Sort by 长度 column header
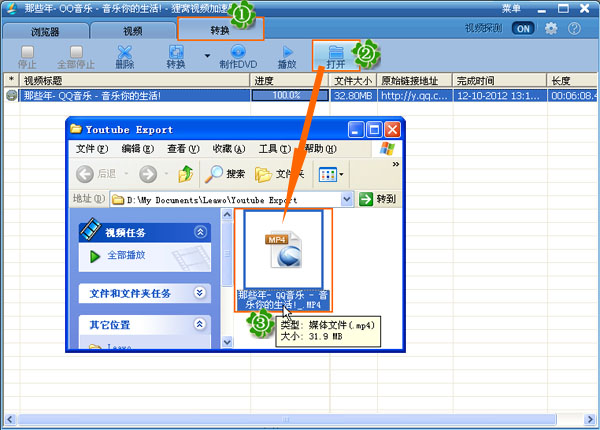 (x=572, y=80)
